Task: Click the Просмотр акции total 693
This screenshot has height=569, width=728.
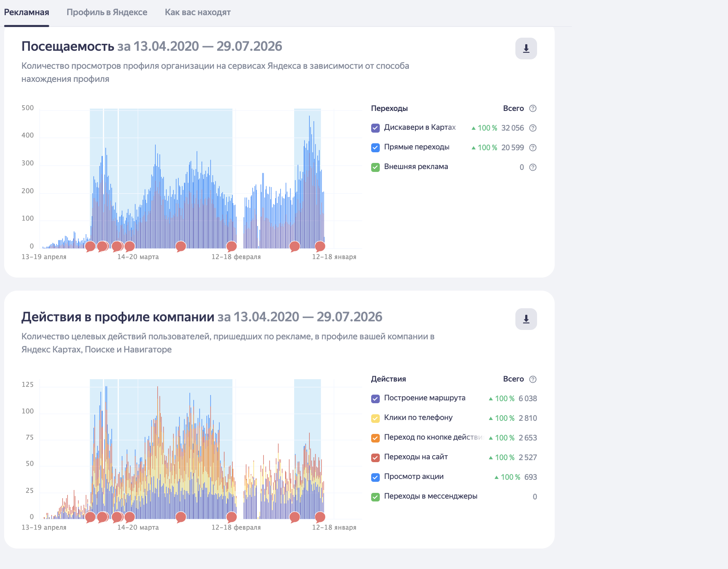Action: (x=531, y=477)
